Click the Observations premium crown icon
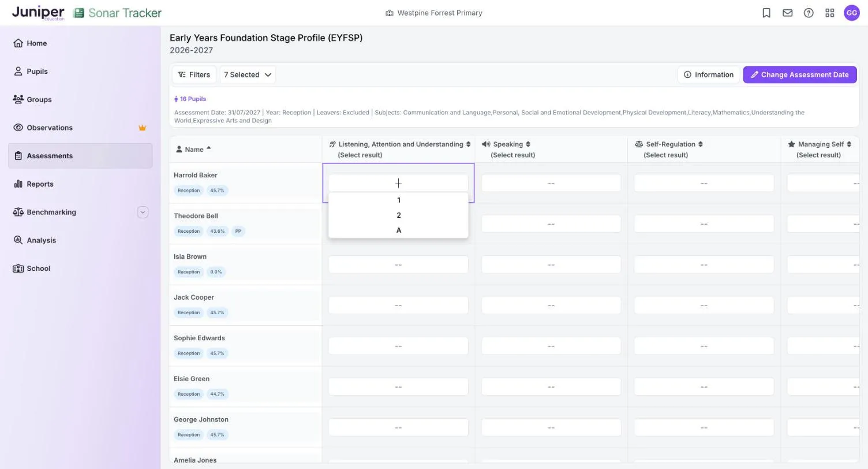Image resolution: width=868 pixels, height=469 pixels. pyautogui.click(x=142, y=128)
